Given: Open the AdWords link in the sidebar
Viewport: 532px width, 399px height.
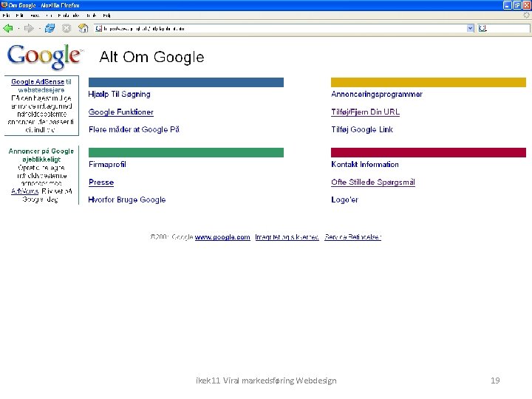Looking at the screenshot, I should [24, 191].
